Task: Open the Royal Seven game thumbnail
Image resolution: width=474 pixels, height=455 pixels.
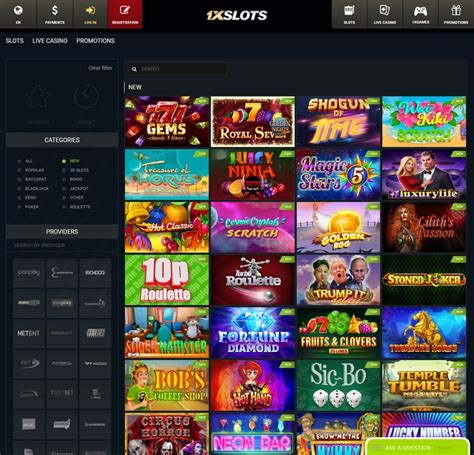Action: 253,122
